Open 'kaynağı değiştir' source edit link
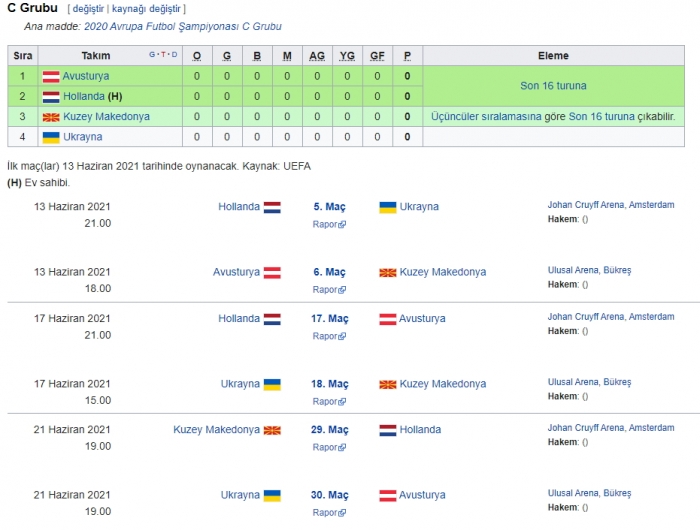This screenshot has height=530, width=700. 147,9
